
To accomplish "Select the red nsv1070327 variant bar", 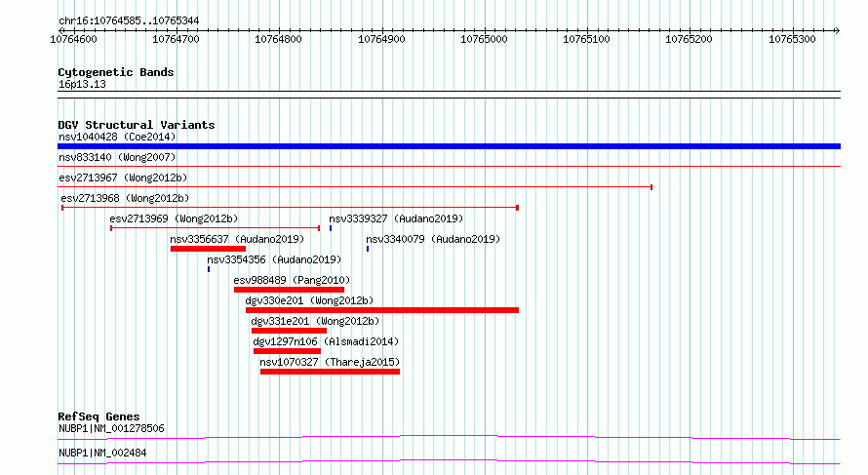I will (330, 372).
